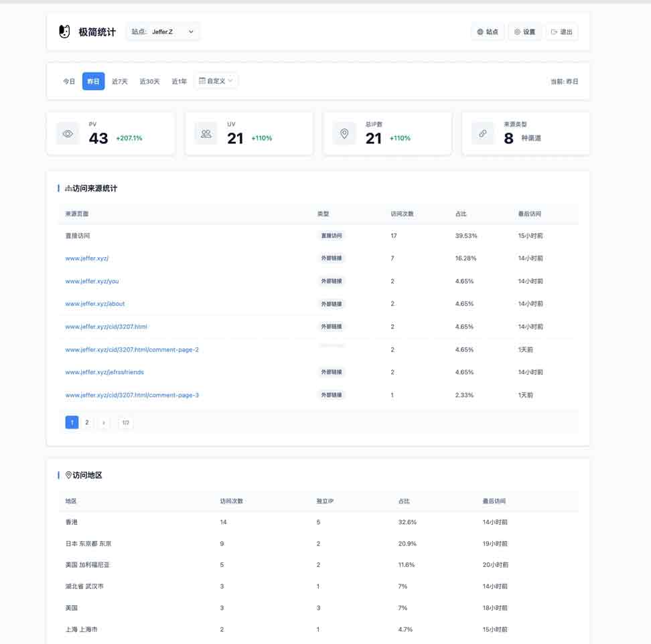Select the 昨日 time range tab

click(93, 81)
